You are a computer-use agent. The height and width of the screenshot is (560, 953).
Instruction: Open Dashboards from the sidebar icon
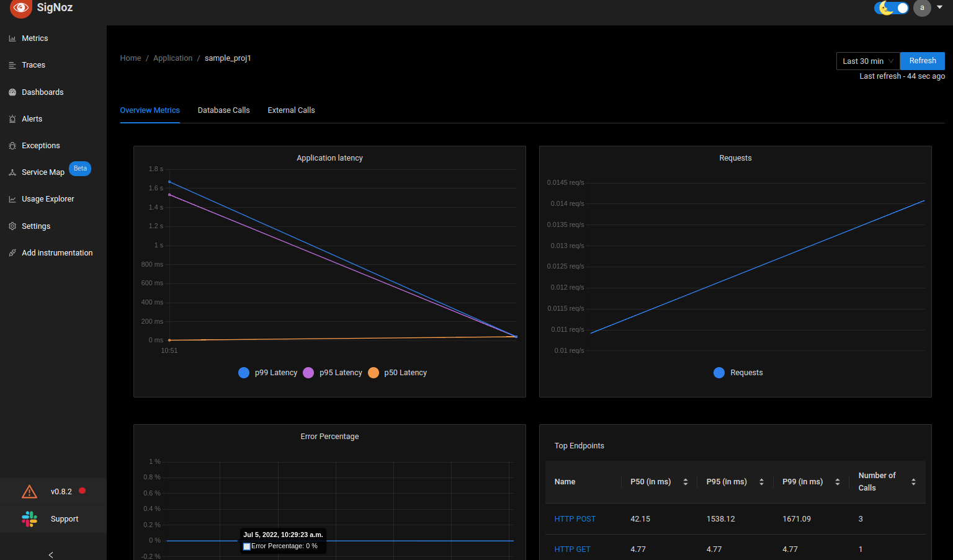click(12, 92)
